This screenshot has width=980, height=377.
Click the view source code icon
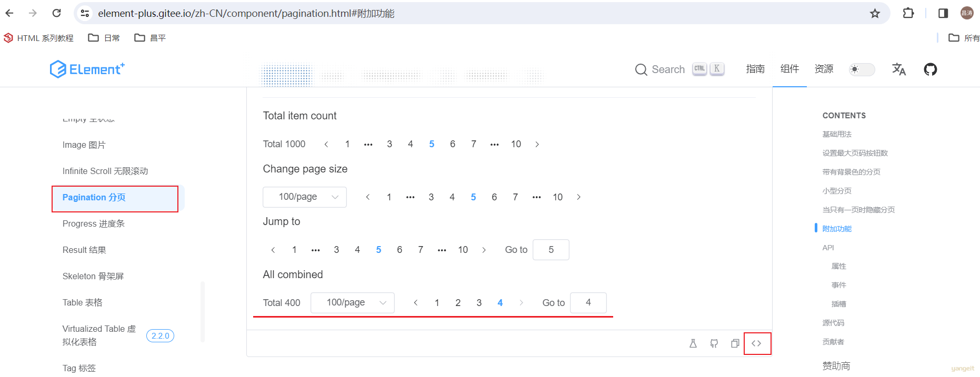(x=756, y=343)
